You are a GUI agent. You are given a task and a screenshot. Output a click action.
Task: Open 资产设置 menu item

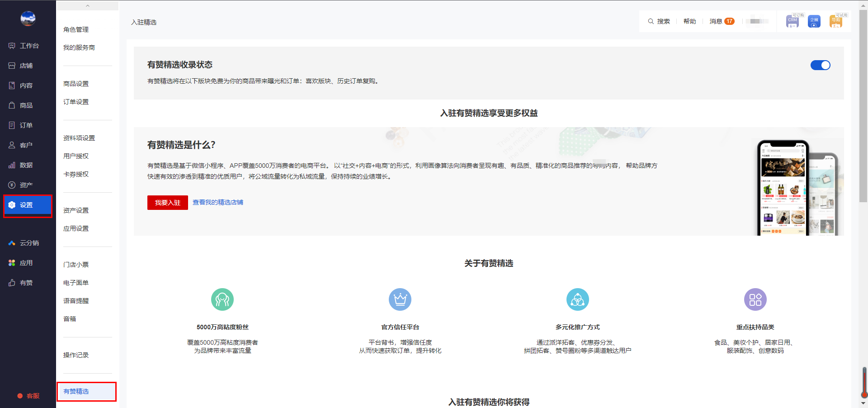(76, 210)
